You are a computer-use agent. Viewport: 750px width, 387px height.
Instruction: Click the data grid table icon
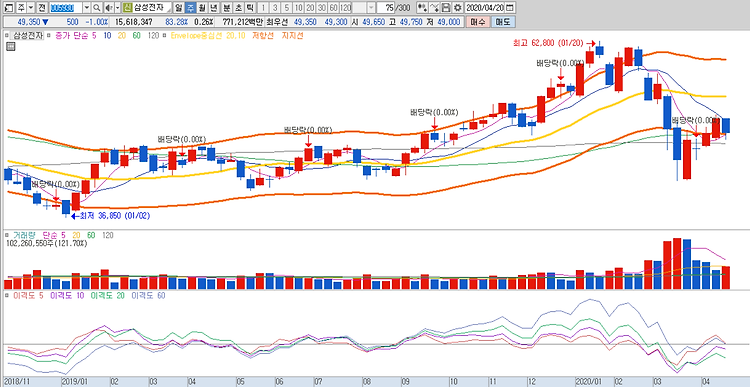coord(11,46)
